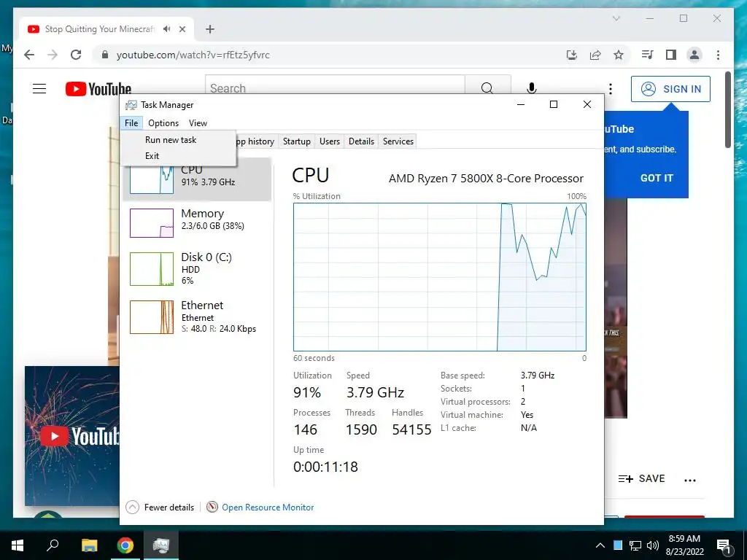Click the volume icon in system tray
The height and width of the screenshot is (560, 747).
(653, 545)
